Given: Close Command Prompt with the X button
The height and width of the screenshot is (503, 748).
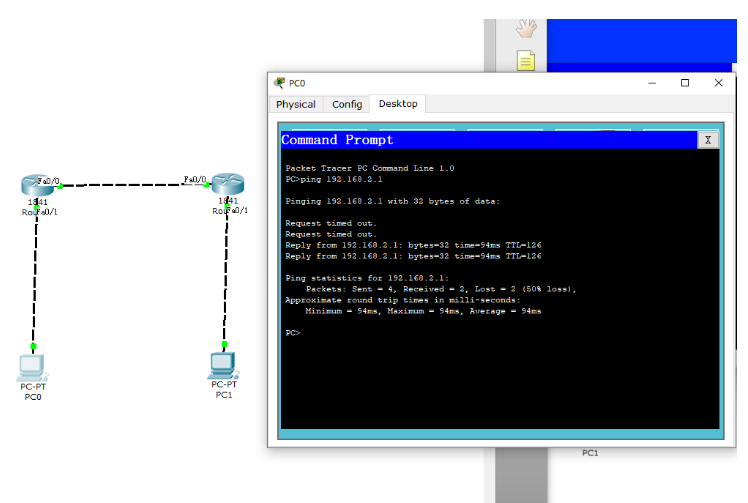Looking at the screenshot, I should [x=708, y=140].
